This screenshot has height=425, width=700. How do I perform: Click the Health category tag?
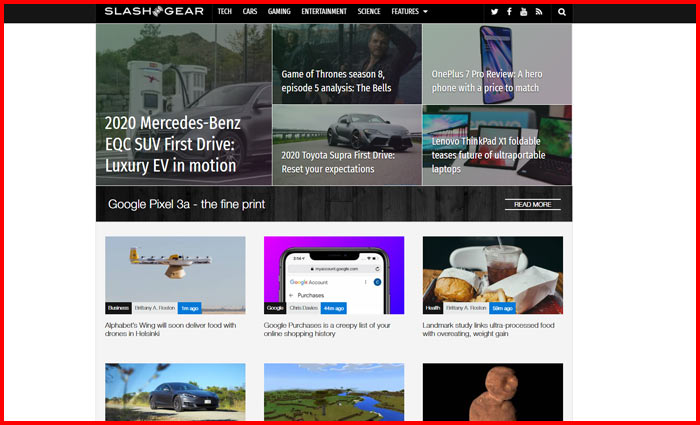click(433, 308)
